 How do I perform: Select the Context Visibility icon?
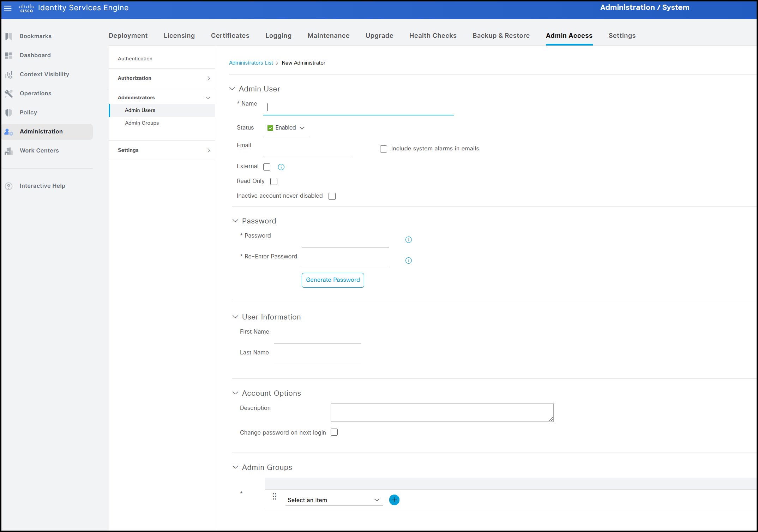click(x=9, y=74)
